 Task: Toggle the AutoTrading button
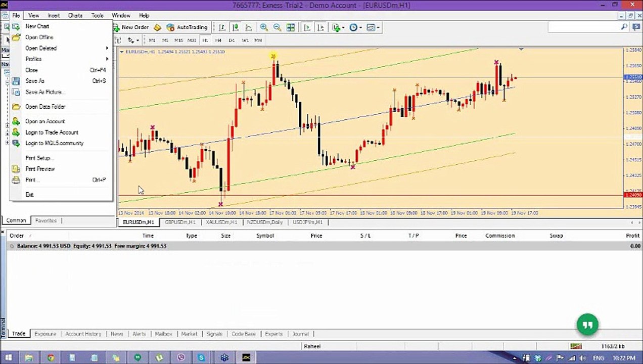click(187, 27)
